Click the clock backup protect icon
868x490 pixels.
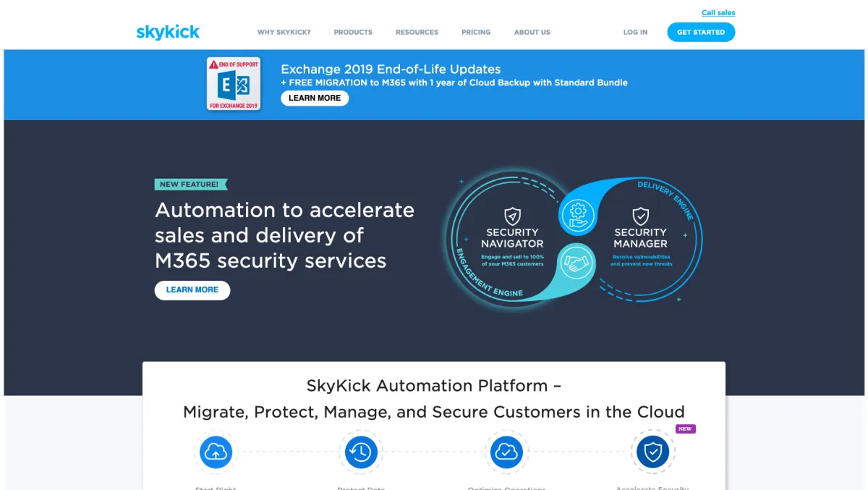tap(361, 452)
